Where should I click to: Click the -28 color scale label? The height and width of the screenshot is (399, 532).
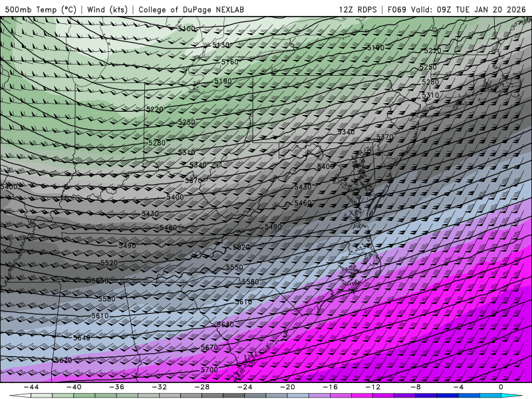(202, 387)
